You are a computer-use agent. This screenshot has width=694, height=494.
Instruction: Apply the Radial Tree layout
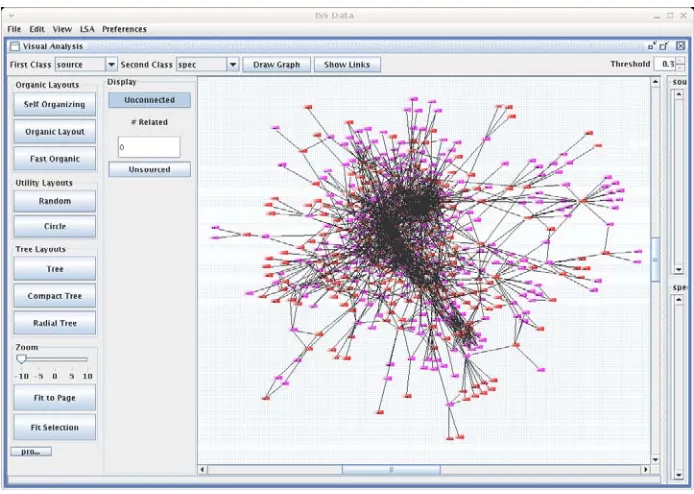click(x=54, y=323)
